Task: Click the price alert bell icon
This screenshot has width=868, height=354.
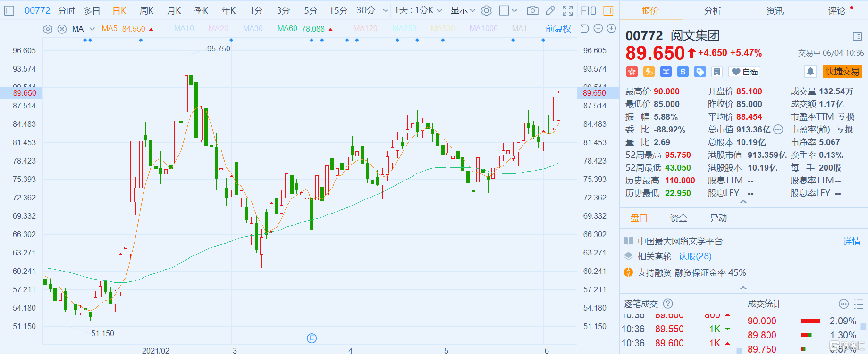Action: coord(810,72)
